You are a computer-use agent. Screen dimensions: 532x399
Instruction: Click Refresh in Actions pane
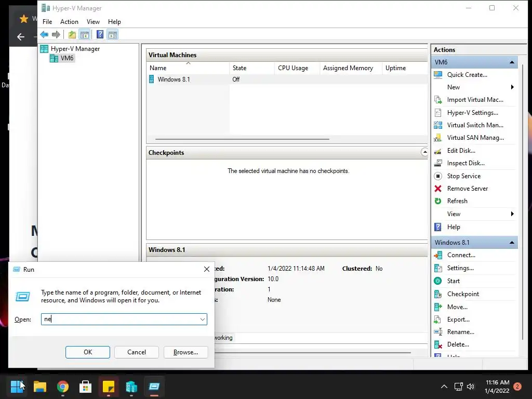coord(457,201)
